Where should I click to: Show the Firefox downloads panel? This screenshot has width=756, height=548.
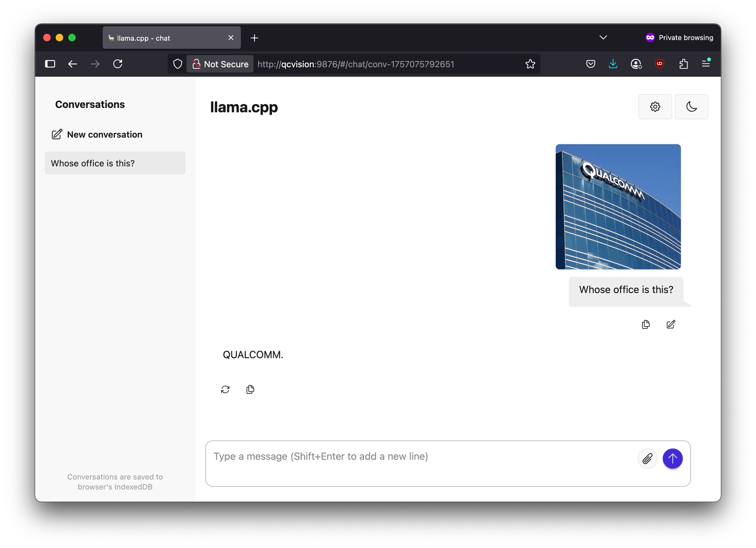(x=613, y=64)
